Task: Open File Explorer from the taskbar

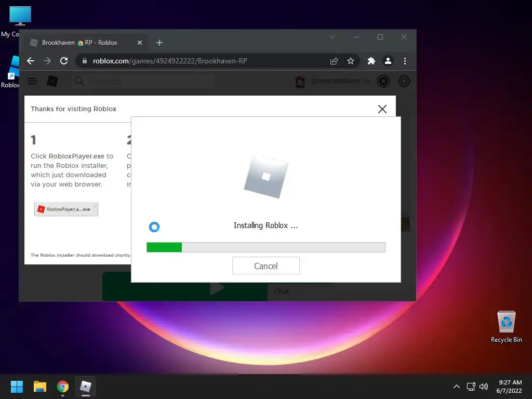Action: click(x=39, y=387)
